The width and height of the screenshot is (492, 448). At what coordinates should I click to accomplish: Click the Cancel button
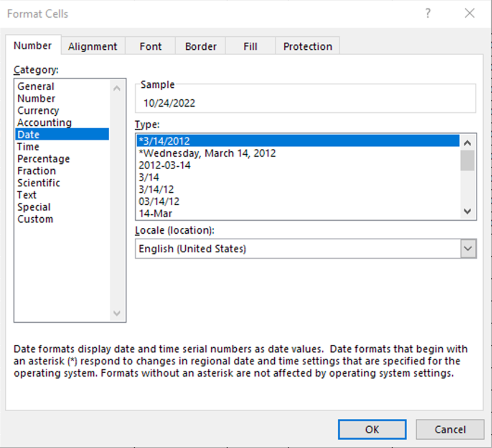450,429
